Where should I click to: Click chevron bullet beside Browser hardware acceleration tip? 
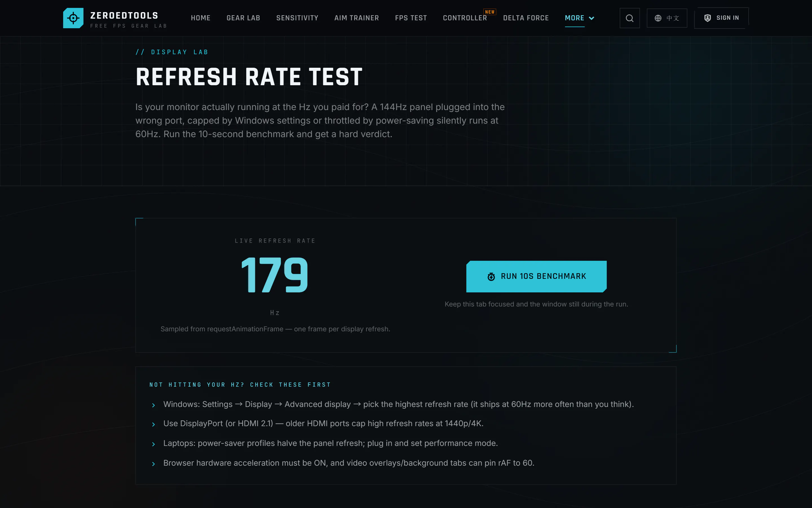tap(153, 464)
